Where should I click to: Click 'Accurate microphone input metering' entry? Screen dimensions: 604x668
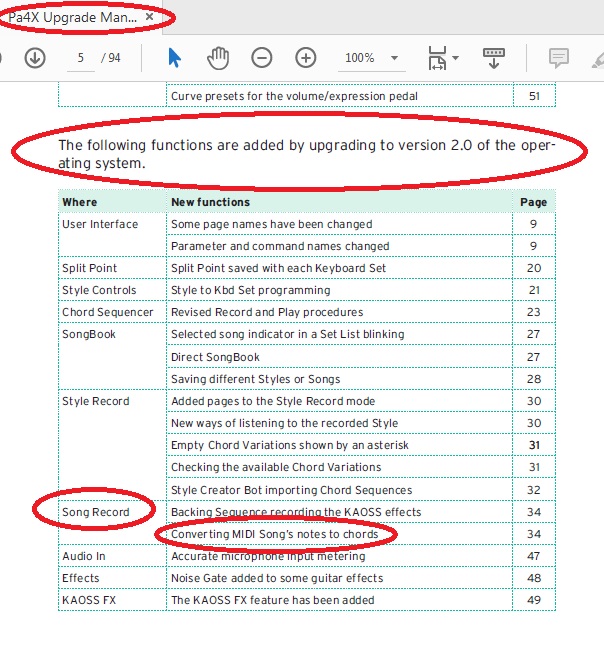click(x=268, y=556)
